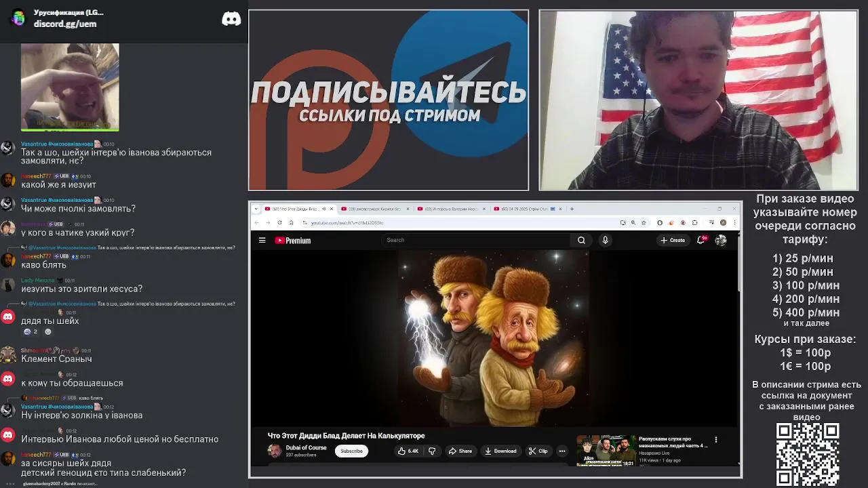This screenshot has width=868, height=488.
Task: Open the Chrome three-dot menu
Action: click(734, 222)
